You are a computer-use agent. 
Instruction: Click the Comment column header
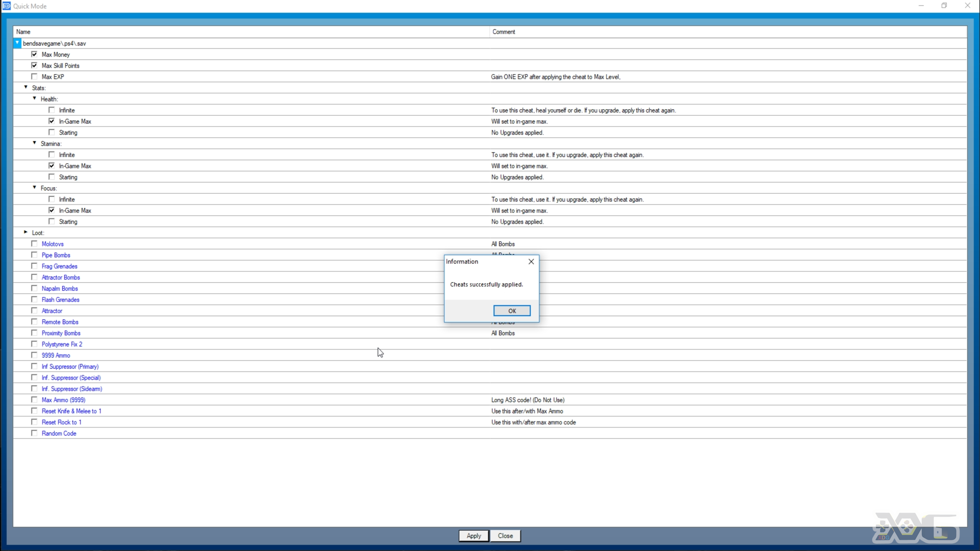[503, 32]
